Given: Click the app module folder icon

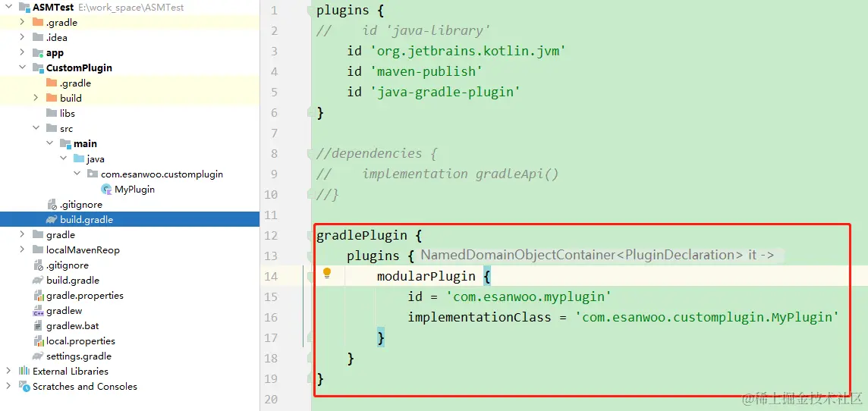Looking at the screenshot, I should pos(38,53).
